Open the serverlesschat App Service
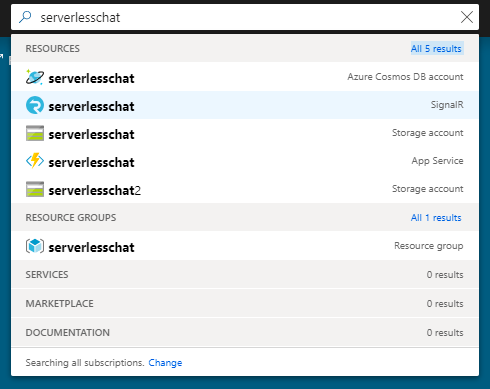The width and height of the screenshot is (490, 389). (x=245, y=161)
